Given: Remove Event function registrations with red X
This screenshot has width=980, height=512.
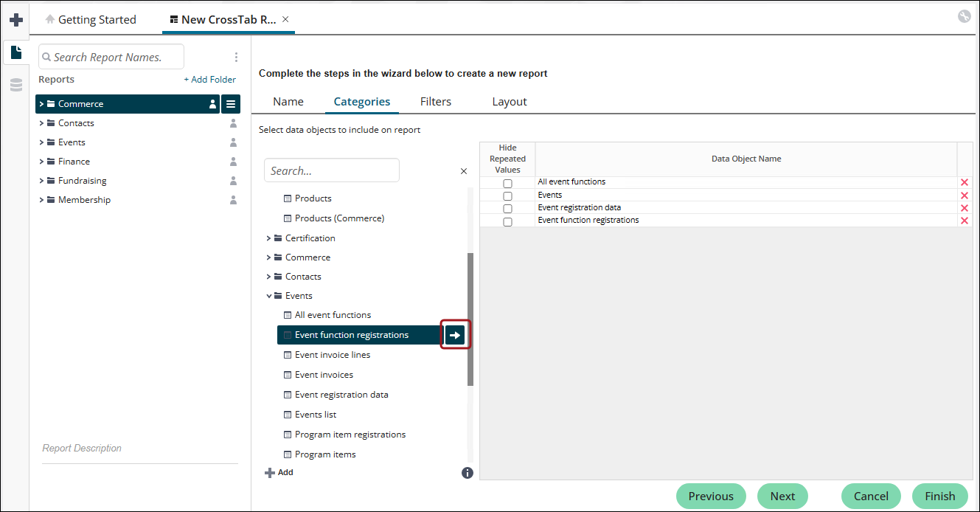Looking at the screenshot, I should click(965, 221).
